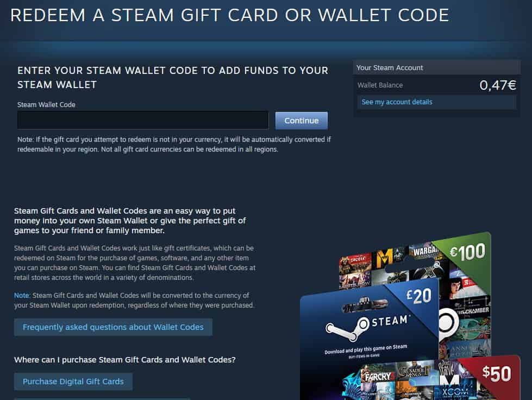Click the XCOM game thumbnail on card
Viewport: 532px width, 400px height.
pos(455,393)
